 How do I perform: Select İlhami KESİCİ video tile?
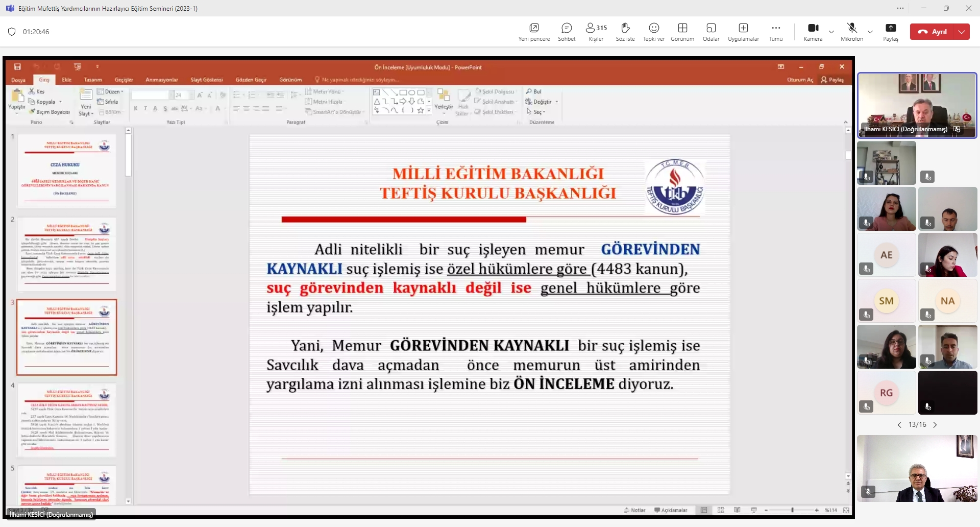[x=917, y=105]
